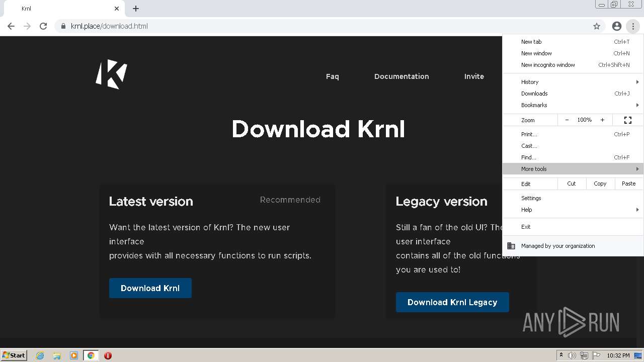Viewport: 644px width, 362px height.
Task: Click the Recommended label
Action: [290, 200]
